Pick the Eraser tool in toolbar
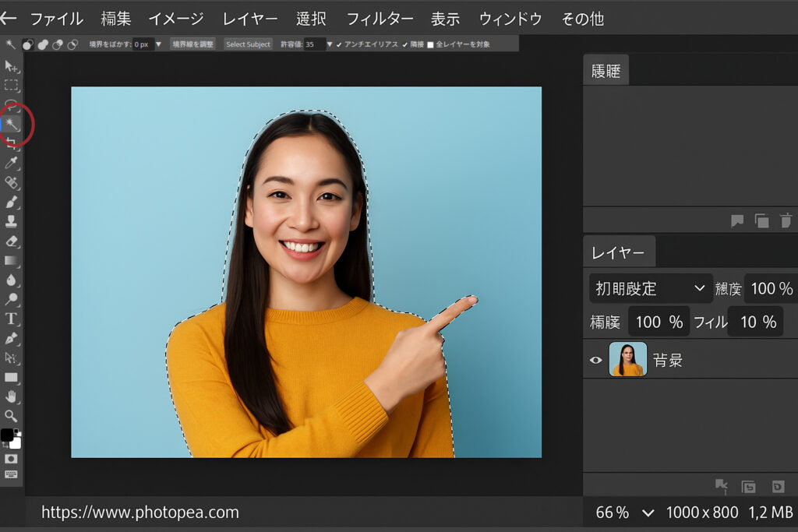 click(12, 241)
